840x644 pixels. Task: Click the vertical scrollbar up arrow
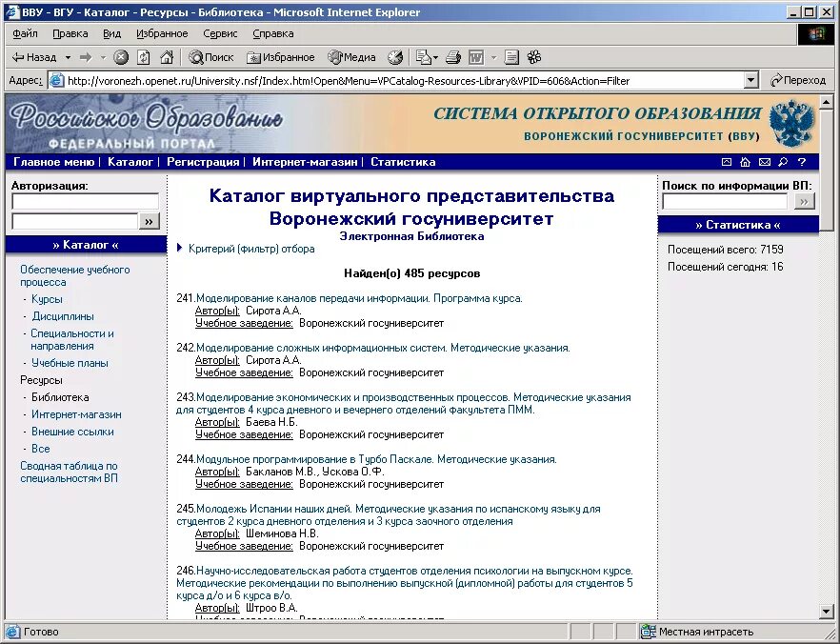pyautogui.click(x=826, y=101)
